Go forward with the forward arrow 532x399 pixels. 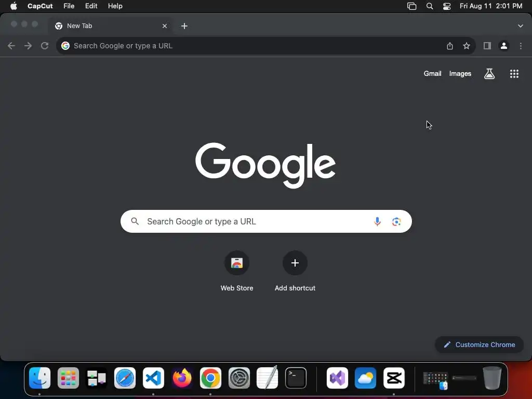coord(28,46)
